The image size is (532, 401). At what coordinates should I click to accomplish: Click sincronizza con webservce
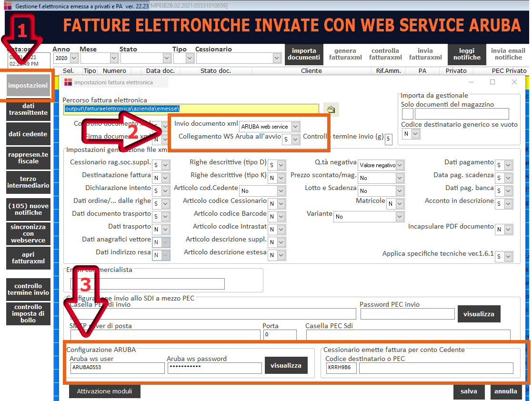click(28, 233)
